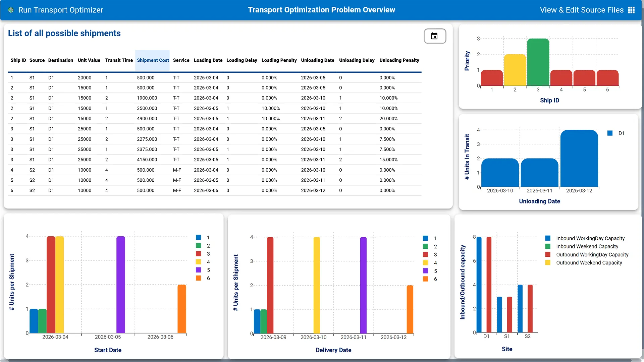Click the Unloading Penalty column header
The width and height of the screenshot is (644, 362).
399,60
